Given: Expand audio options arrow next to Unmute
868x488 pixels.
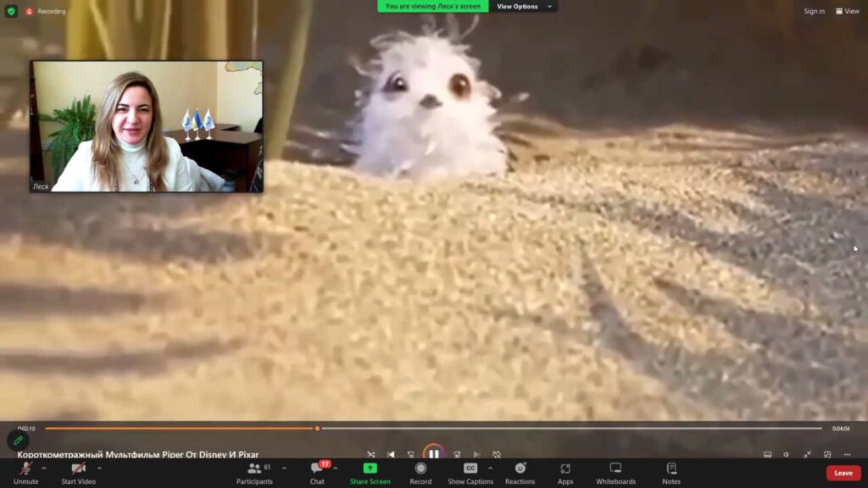Looking at the screenshot, I should (x=44, y=468).
